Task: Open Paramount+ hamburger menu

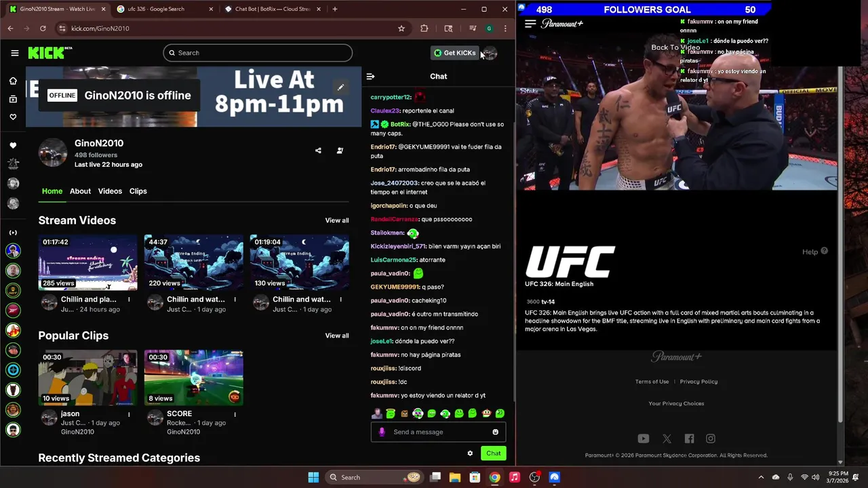Action: [x=530, y=23]
